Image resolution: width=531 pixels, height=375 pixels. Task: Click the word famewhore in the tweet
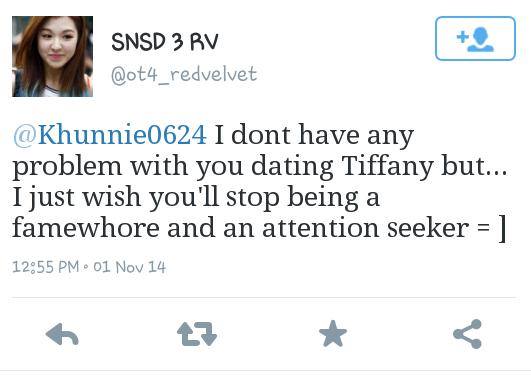(86, 228)
